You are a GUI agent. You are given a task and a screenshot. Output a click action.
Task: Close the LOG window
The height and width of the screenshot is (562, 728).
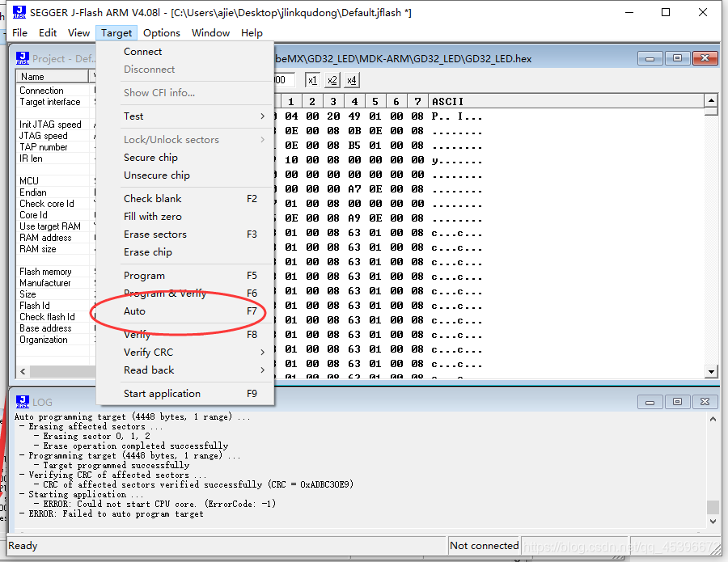[705, 402]
